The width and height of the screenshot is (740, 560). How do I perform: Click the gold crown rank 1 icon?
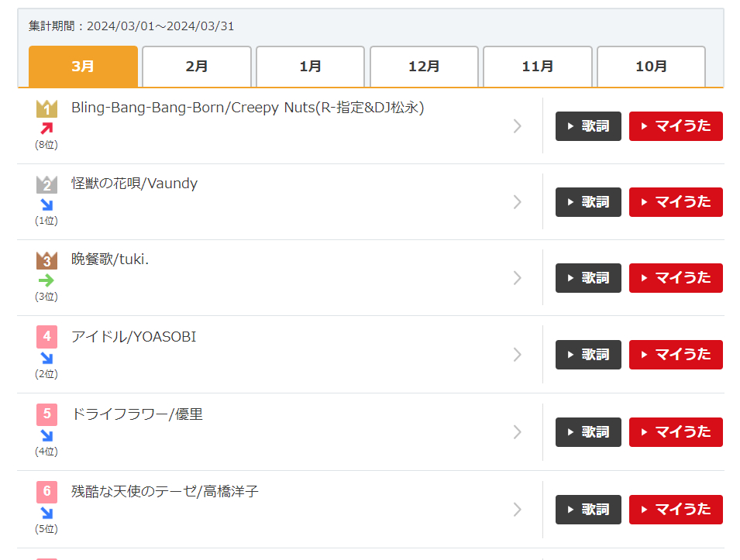pos(46,108)
